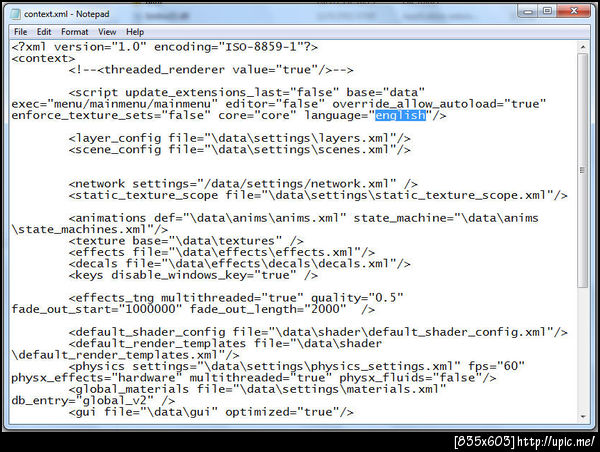Open the Help menu
This screenshot has height=452, width=600.
click(135, 32)
